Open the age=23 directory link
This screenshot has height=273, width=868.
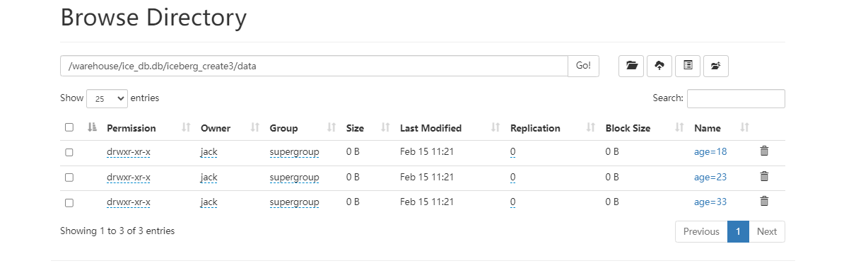coord(710,177)
